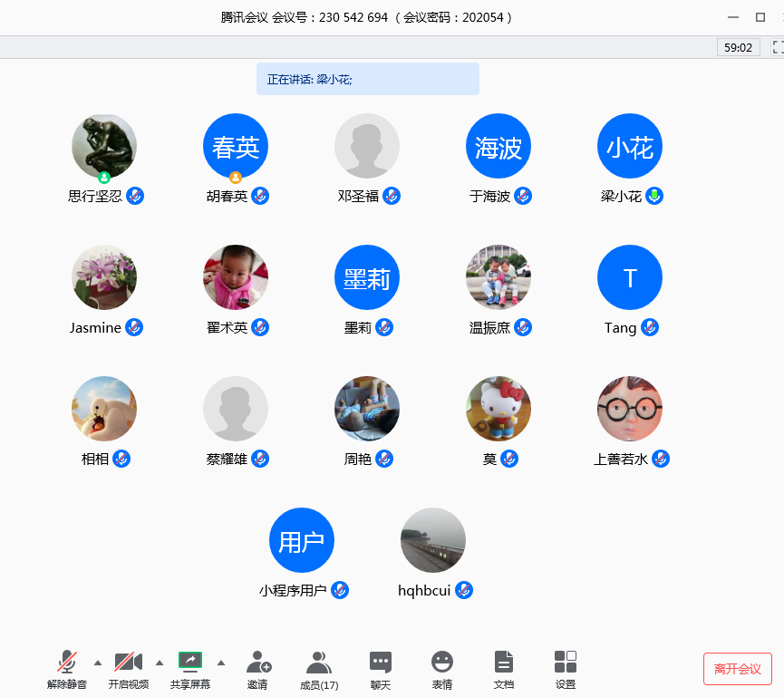Open the Emoji (表情) reactions icon
This screenshot has width=784, height=697.
tap(441, 663)
